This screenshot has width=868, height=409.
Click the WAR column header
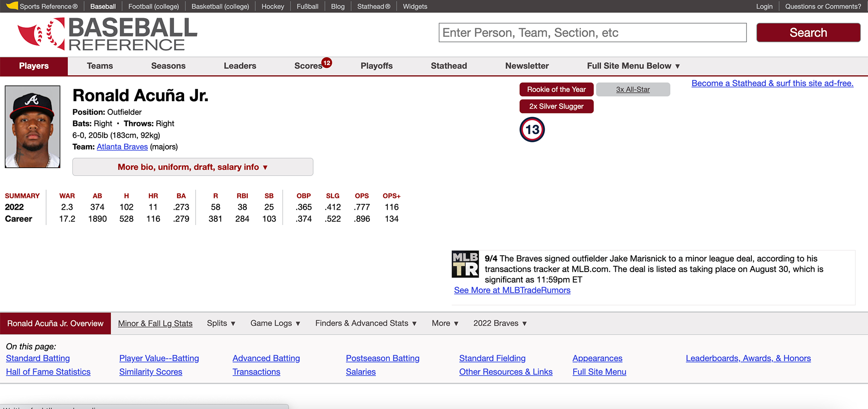(x=67, y=196)
